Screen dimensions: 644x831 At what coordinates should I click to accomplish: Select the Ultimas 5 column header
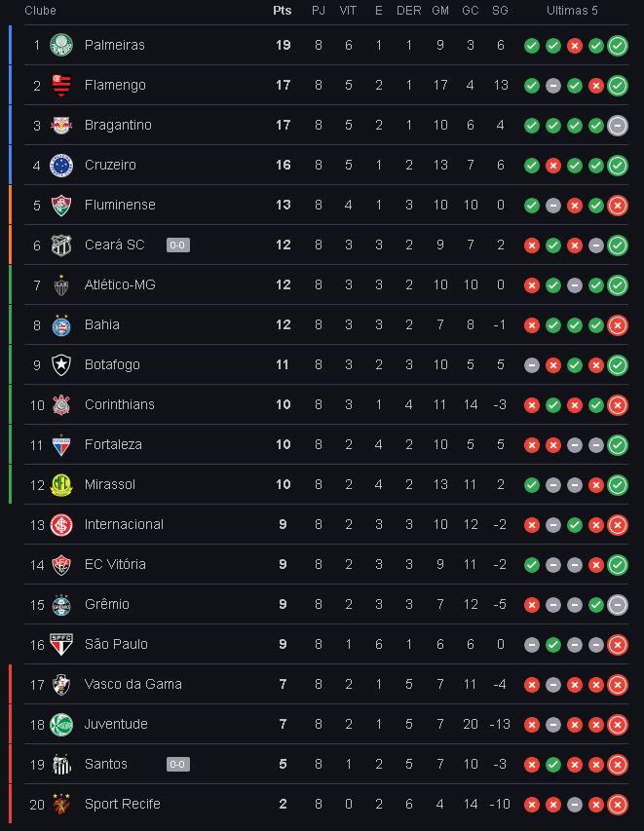[x=573, y=11]
